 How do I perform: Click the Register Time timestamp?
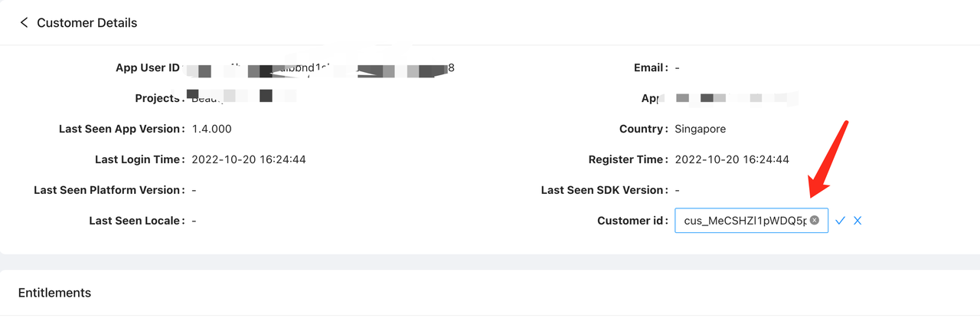tap(732, 159)
